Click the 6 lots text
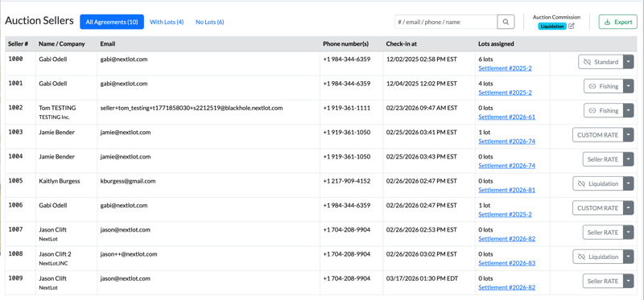This screenshot has height=300, width=644. (x=486, y=59)
